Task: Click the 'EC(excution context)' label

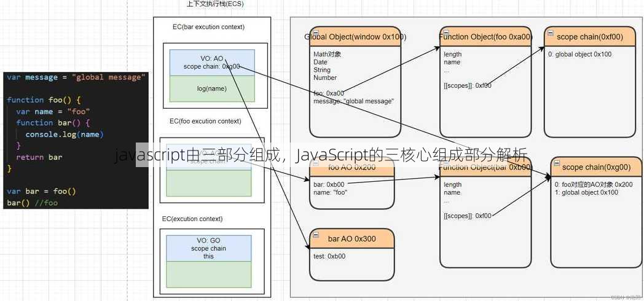Action: point(192,219)
